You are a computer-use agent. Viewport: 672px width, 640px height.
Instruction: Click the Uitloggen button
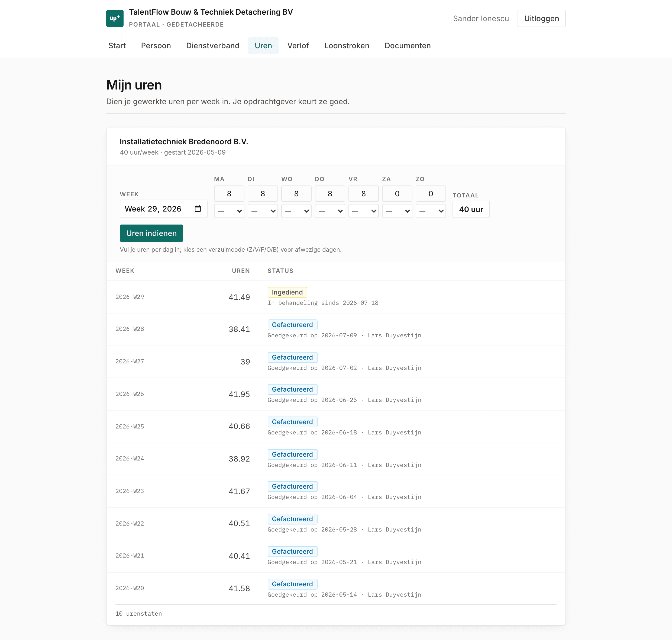(541, 18)
